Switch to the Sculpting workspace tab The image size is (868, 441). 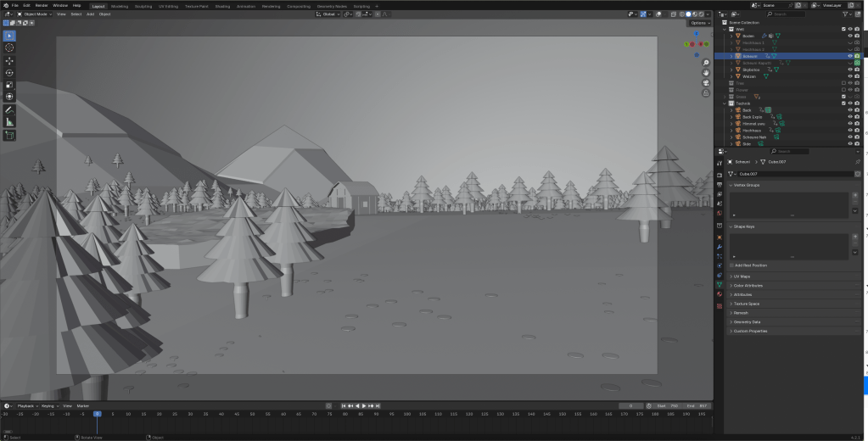coord(143,5)
